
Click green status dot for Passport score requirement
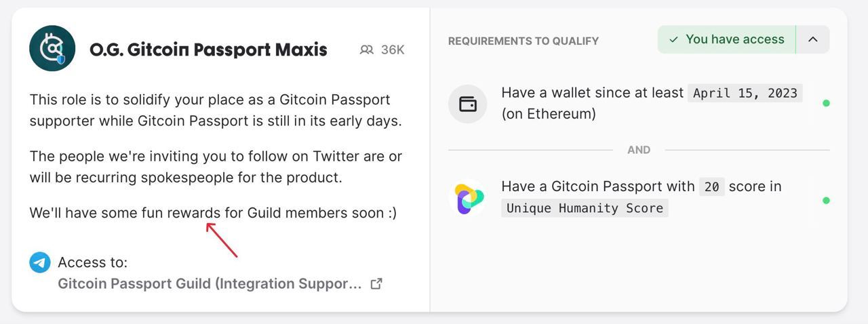(x=826, y=201)
